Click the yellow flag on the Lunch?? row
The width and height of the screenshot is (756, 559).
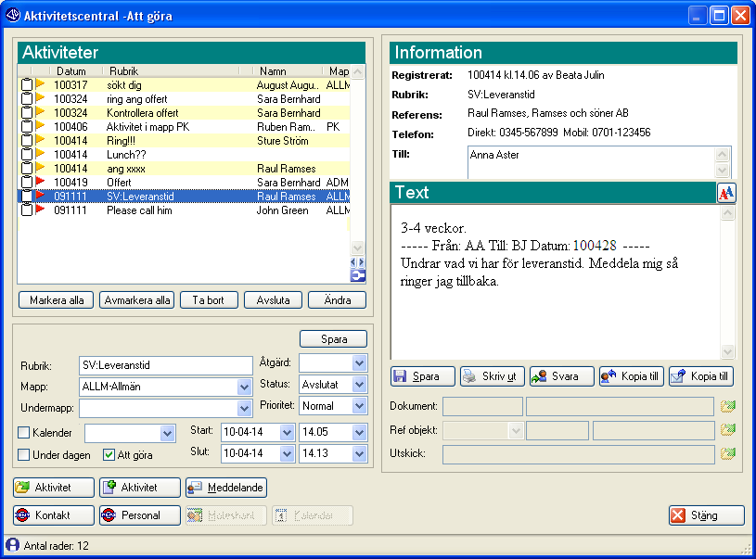point(41,154)
